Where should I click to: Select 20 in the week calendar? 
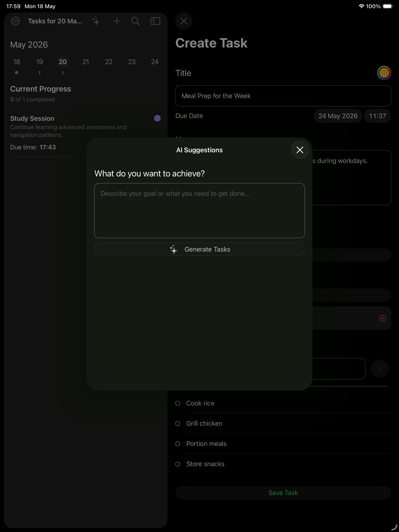click(63, 62)
